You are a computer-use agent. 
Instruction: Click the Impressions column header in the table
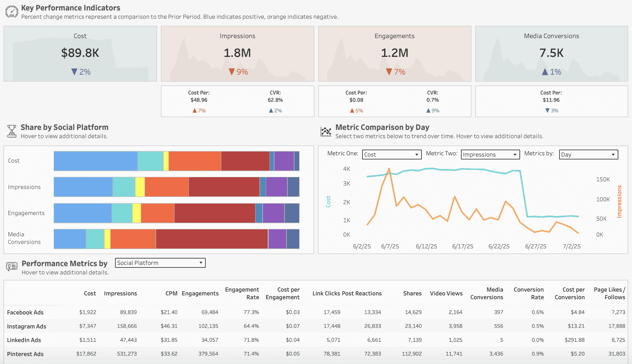(120, 293)
